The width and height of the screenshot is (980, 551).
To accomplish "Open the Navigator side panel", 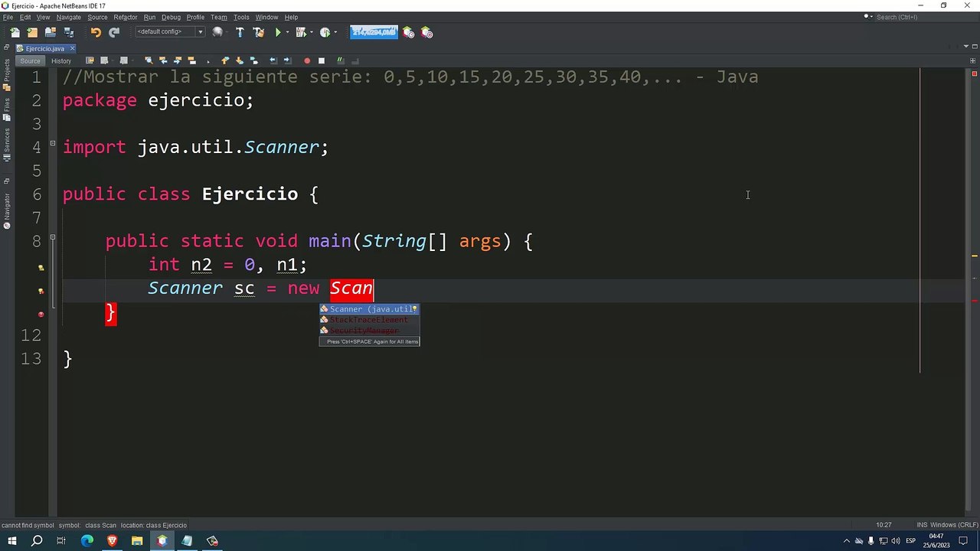I will click(7, 210).
